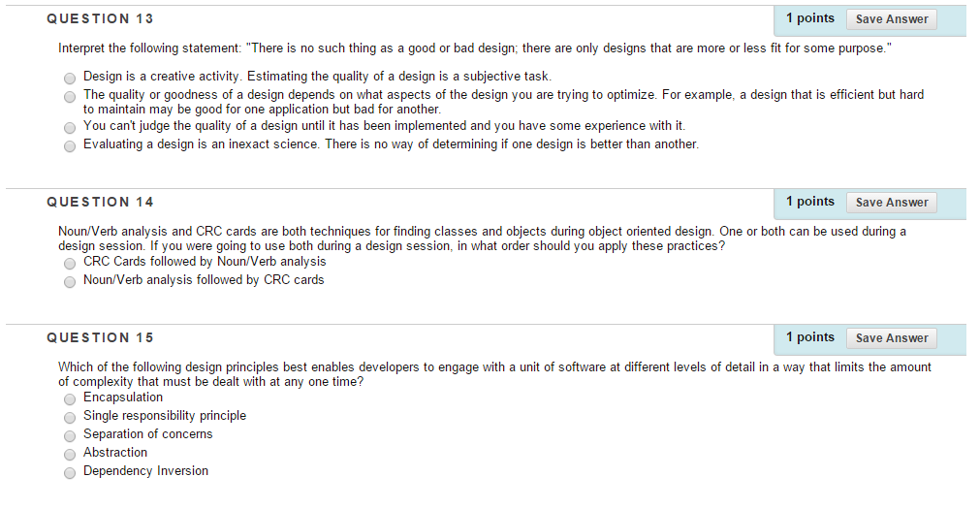Screen dimensions: 980x509
Task: Save Answer for Question 13
Action: coord(891,19)
